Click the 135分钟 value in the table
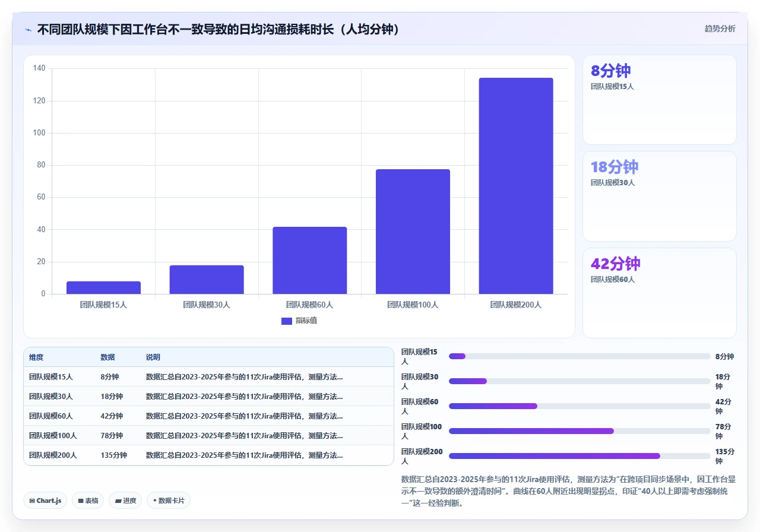This screenshot has height=532, width=760. pyautogui.click(x=113, y=455)
